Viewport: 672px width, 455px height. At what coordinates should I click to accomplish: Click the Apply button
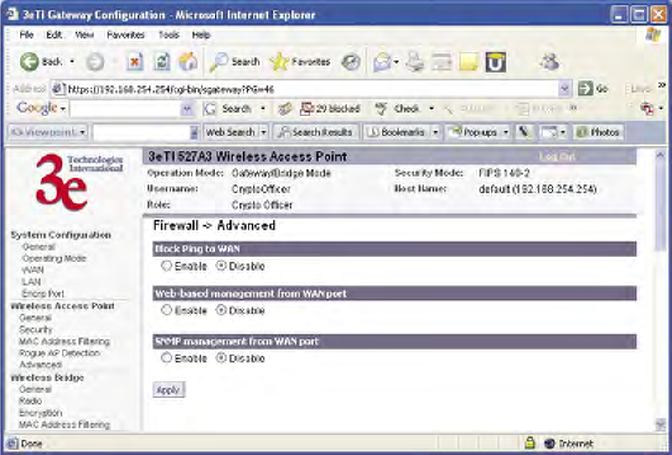(169, 390)
